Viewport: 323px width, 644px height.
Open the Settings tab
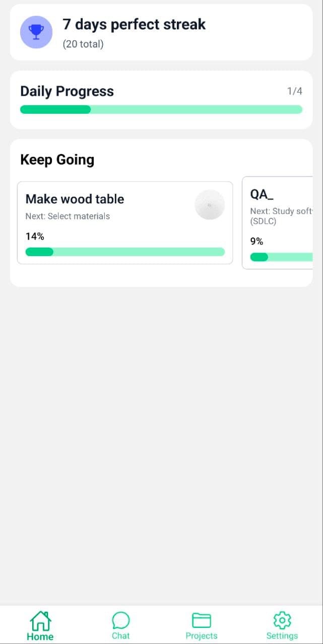tap(282, 625)
